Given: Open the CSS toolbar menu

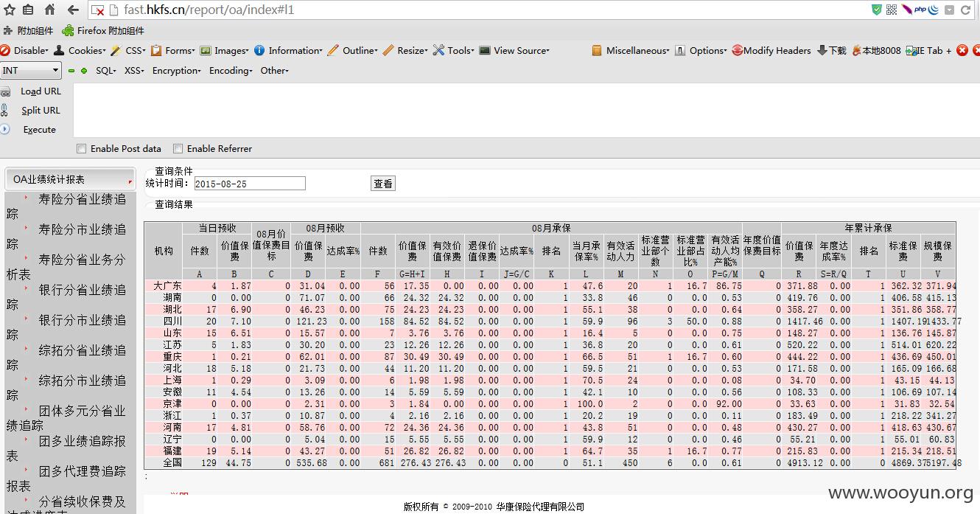Looking at the screenshot, I should pos(128,50).
